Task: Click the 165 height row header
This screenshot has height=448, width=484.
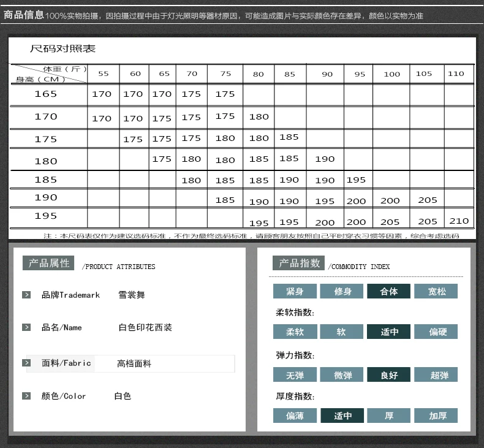Action: pos(46,94)
